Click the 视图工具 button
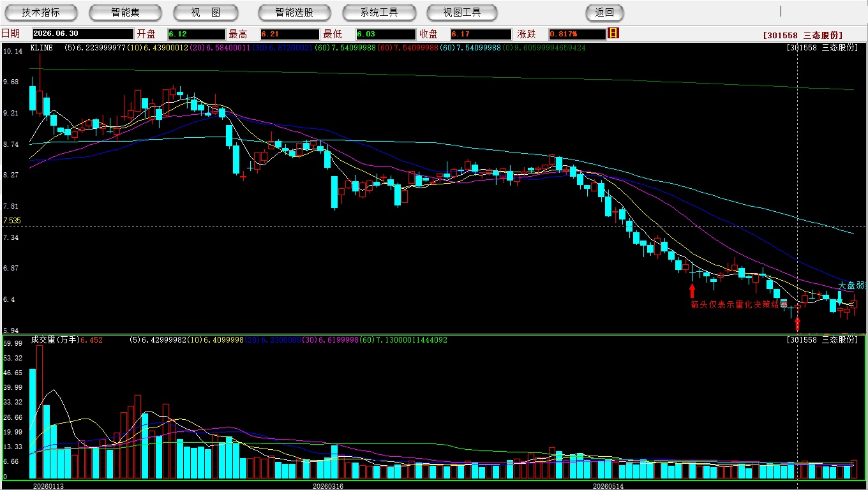Screen dimensions: 868x490 [463, 12]
